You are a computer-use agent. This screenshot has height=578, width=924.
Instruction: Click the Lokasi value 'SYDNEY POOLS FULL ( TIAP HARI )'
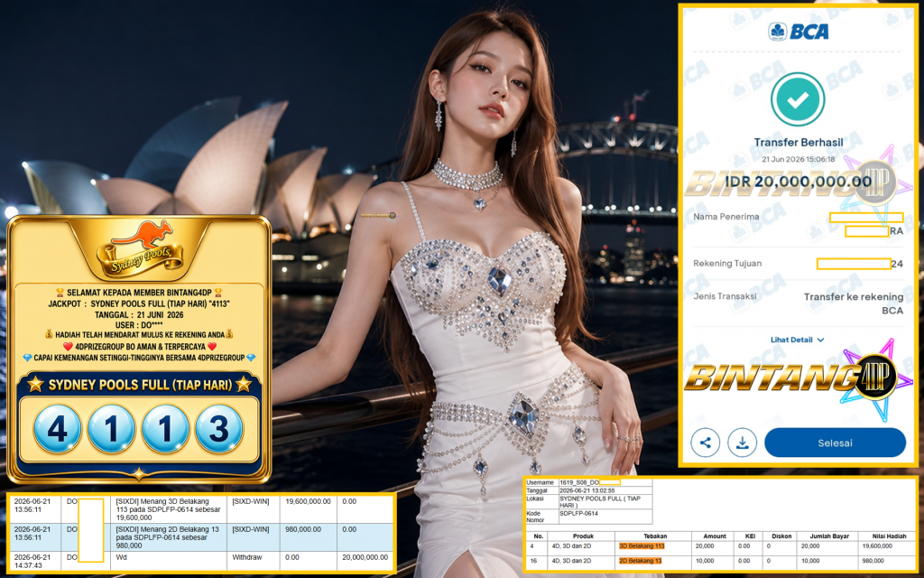click(x=602, y=502)
